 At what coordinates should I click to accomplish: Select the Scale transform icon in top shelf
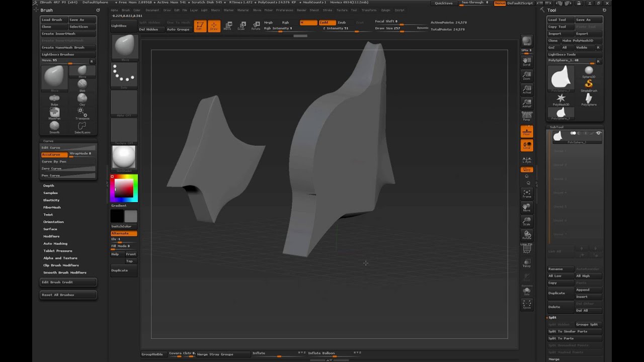pyautogui.click(x=242, y=26)
